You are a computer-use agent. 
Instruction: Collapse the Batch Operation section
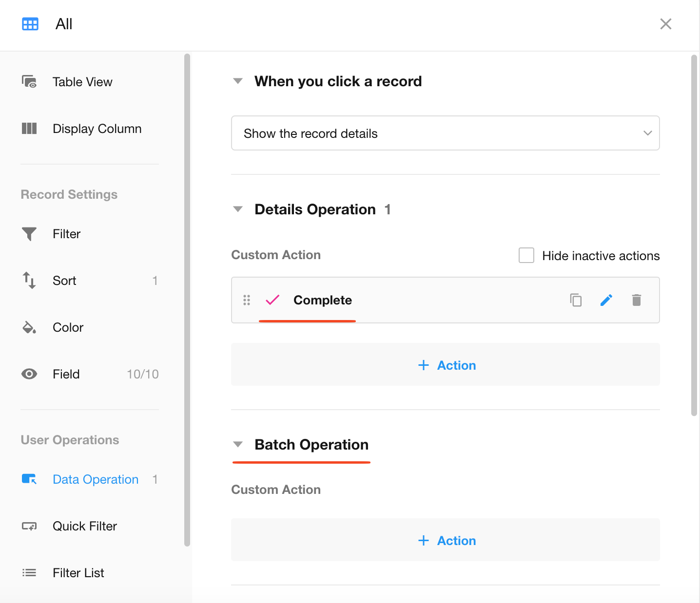[x=238, y=445]
